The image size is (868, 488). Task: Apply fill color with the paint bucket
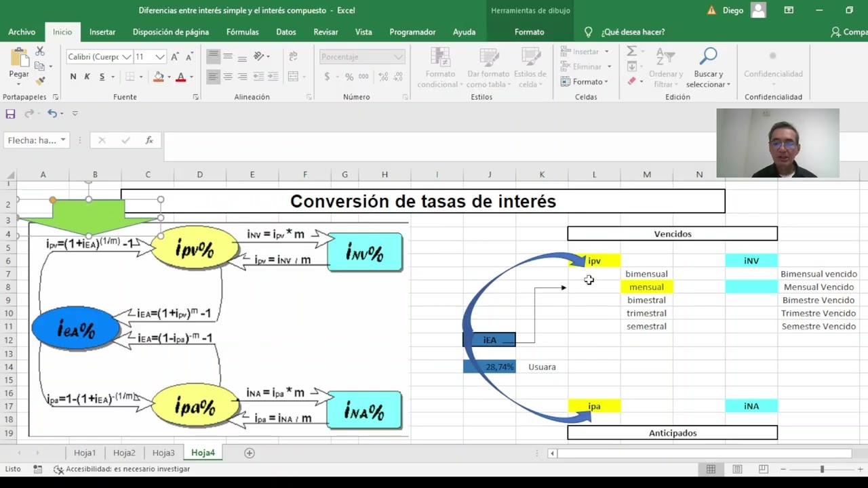point(159,77)
